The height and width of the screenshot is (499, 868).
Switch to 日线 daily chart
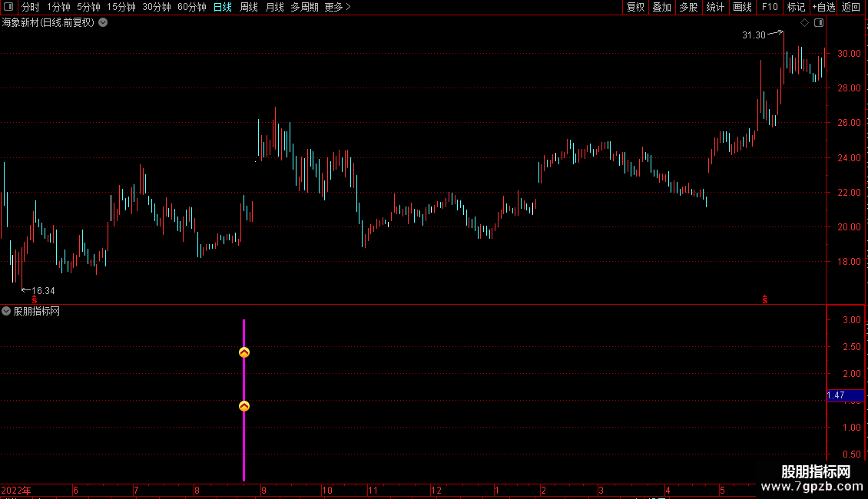223,7
